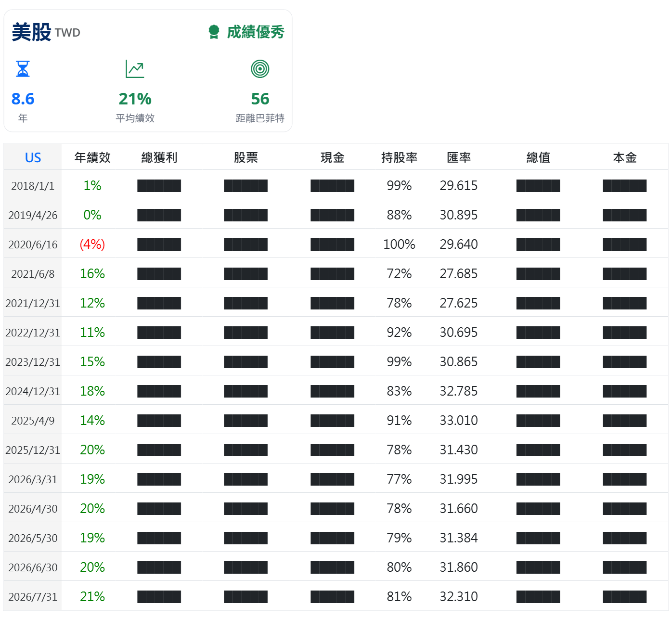
Task: Click the 21% average performance figure
Action: coord(135,99)
